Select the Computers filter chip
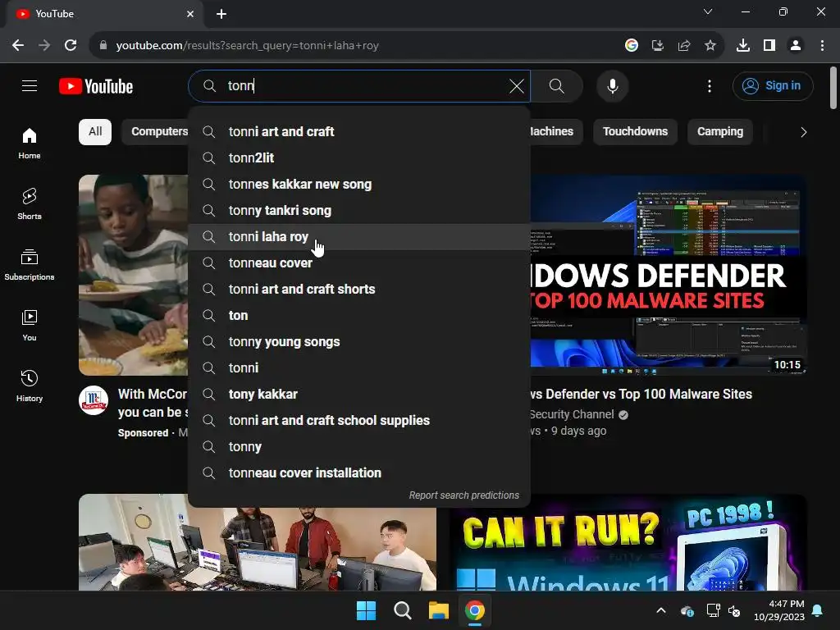Viewport: 840px width, 630px height. point(155,132)
